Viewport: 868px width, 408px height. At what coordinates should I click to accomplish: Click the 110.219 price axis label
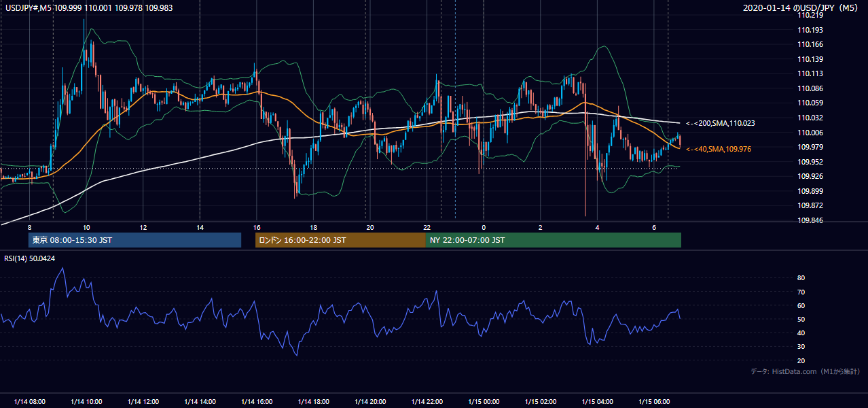810,15
